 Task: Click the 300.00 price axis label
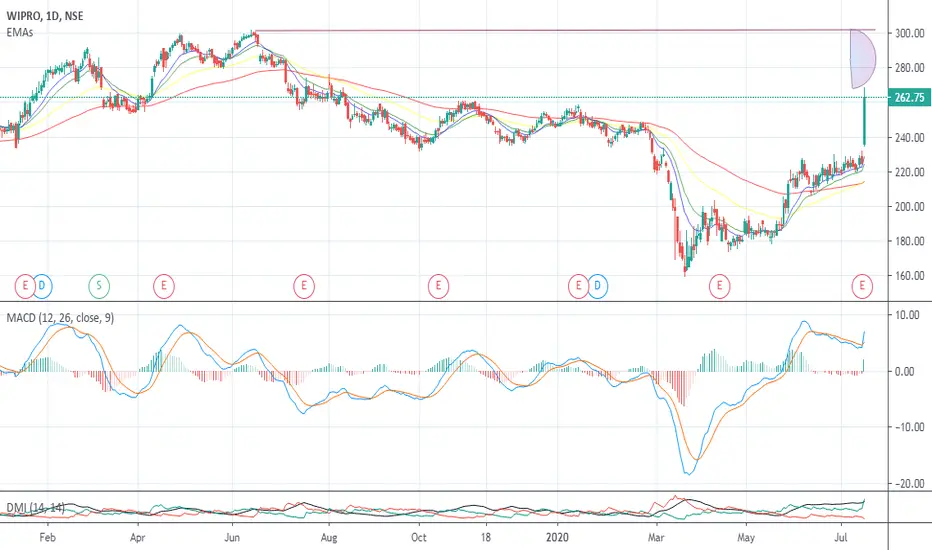pyautogui.click(x=909, y=33)
